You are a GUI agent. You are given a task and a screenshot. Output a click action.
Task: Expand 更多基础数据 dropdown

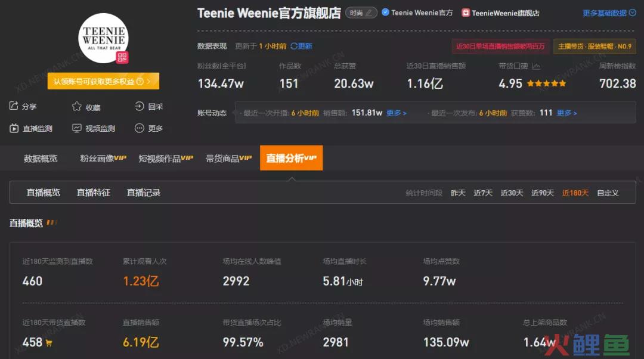click(609, 13)
